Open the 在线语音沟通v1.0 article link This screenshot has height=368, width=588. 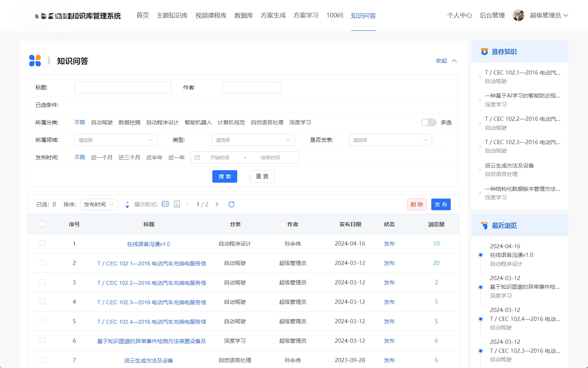(x=149, y=244)
